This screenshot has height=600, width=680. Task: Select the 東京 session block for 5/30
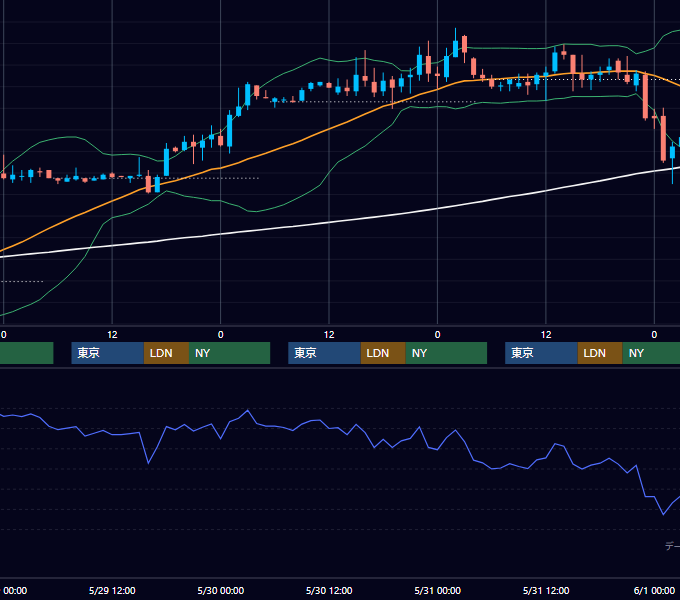point(324,353)
